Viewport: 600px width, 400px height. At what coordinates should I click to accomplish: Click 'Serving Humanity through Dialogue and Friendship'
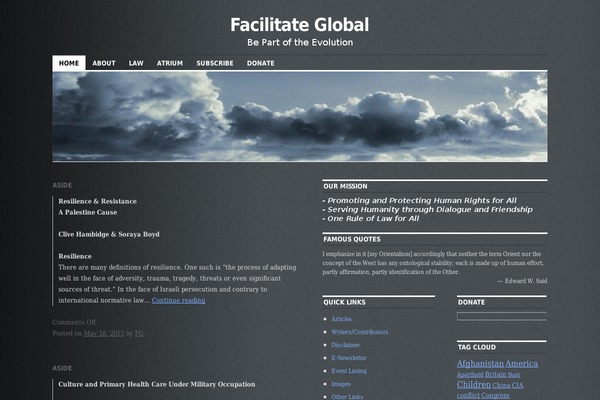(x=430, y=209)
